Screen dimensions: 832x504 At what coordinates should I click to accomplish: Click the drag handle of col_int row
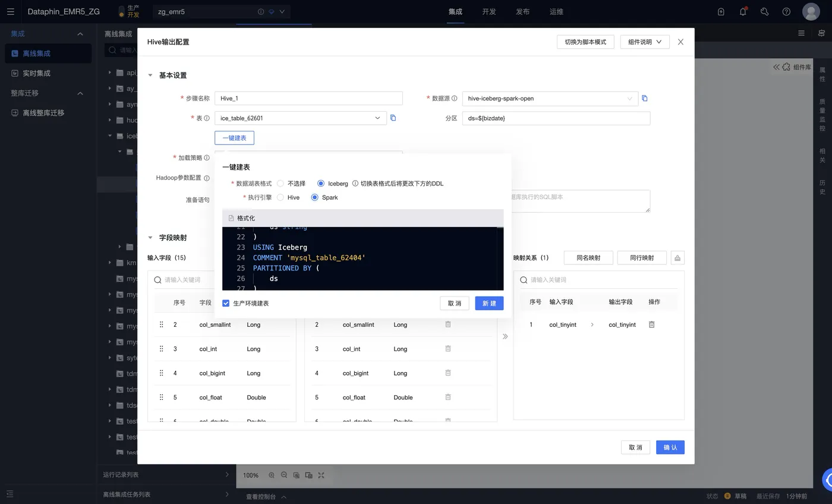[x=161, y=349]
